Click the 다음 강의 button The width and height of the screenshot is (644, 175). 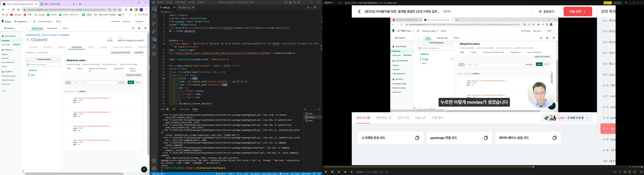point(578,11)
